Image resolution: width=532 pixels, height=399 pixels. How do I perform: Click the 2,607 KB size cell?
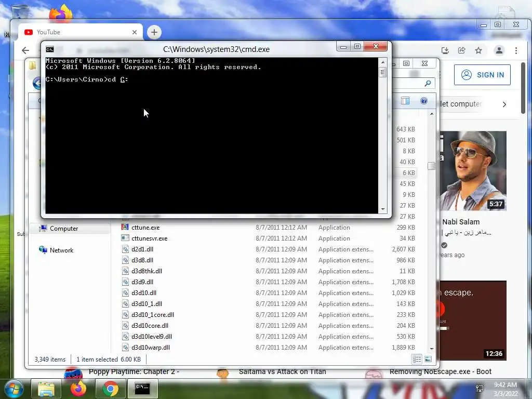403,249
